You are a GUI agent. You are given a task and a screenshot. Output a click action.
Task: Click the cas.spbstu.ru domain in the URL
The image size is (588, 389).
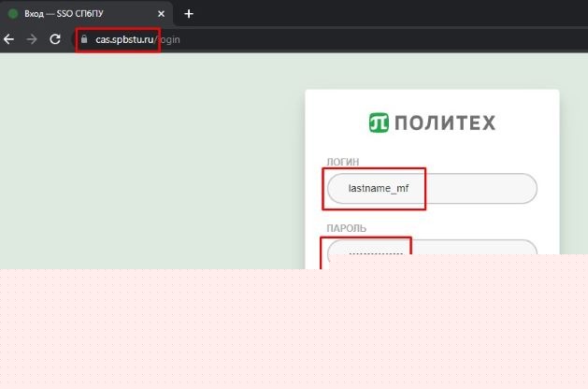(123, 39)
